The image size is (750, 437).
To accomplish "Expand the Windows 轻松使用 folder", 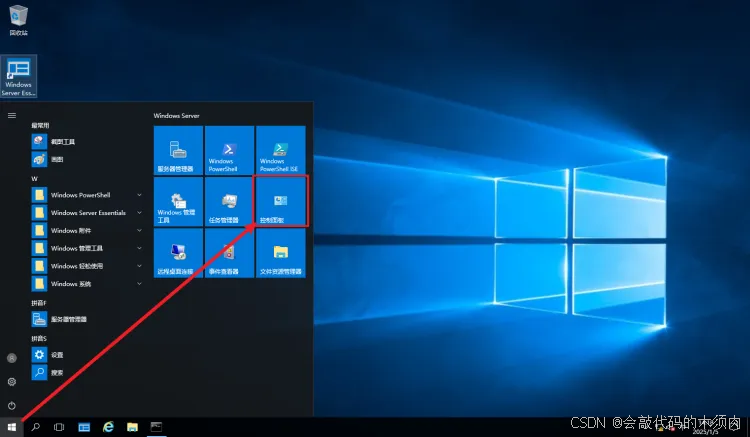I will click(86, 266).
